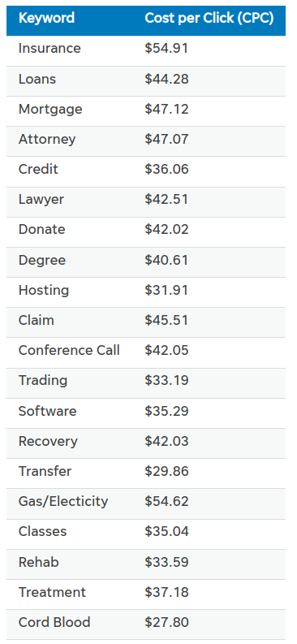The height and width of the screenshot is (644, 297).
Task: Select the Mortgage keyword cell
Action: [x=50, y=110]
